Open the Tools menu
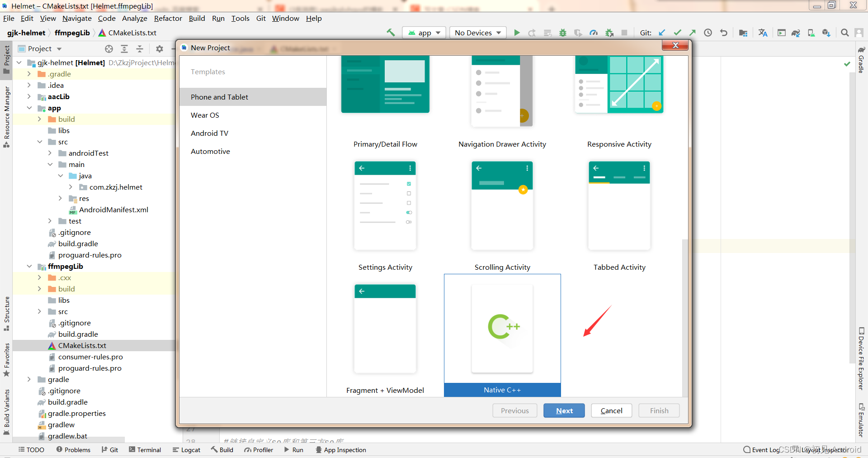 [240, 18]
